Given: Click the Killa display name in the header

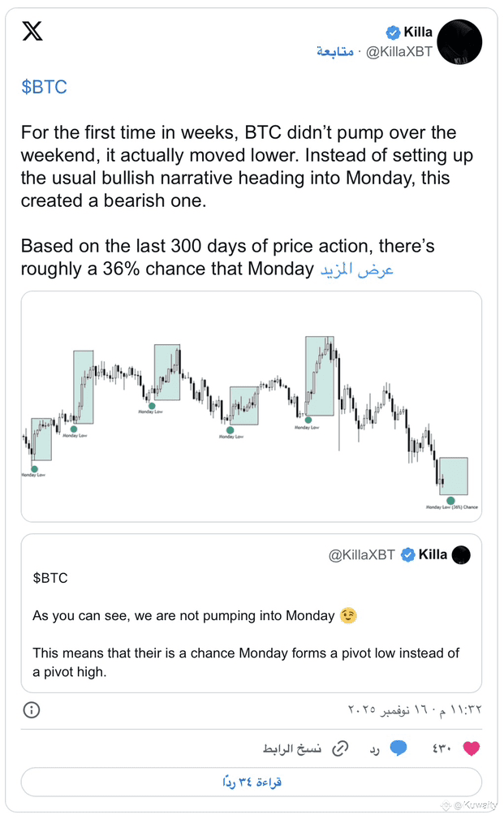Looking at the screenshot, I should coord(418,32).
